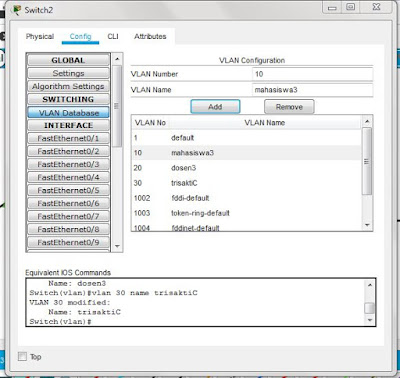Viewport: 400px width, 378px height.
Task: Click the sidebar scroll down arrow
Action: coord(117,246)
